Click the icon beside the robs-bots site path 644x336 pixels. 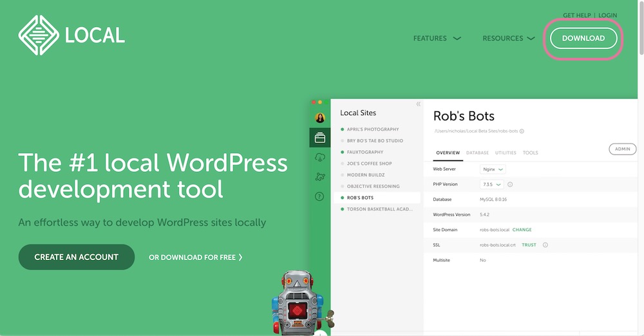point(522,131)
